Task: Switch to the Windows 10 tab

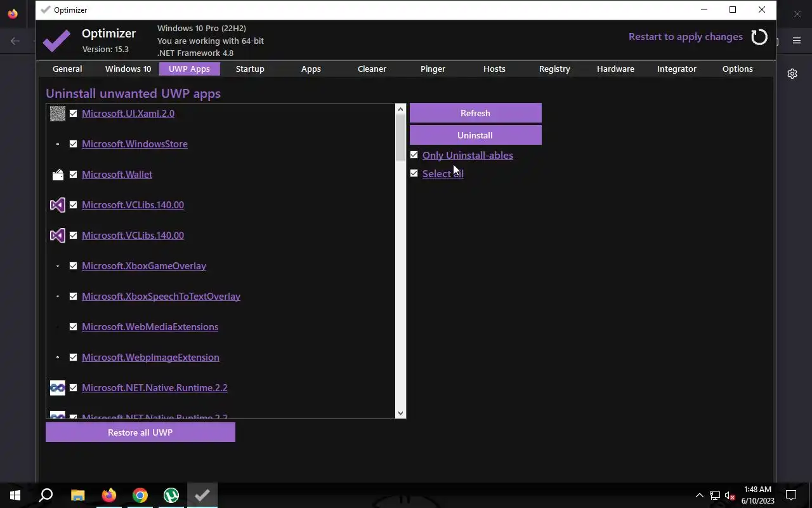Action: coord(128,69)
